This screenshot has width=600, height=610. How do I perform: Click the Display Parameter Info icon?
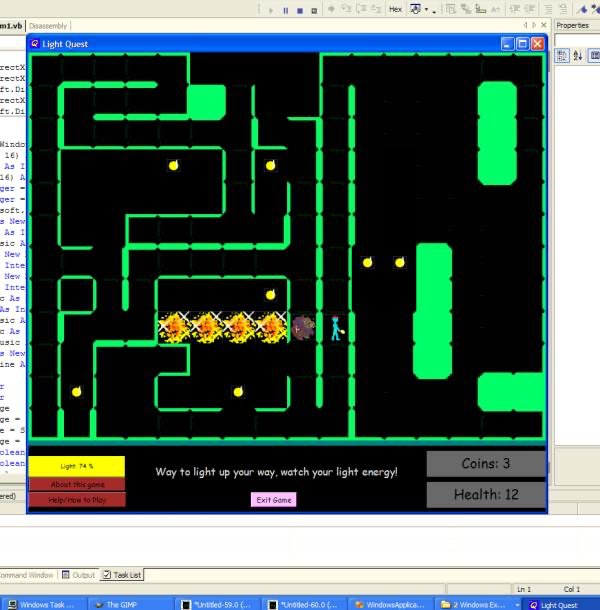466,9
